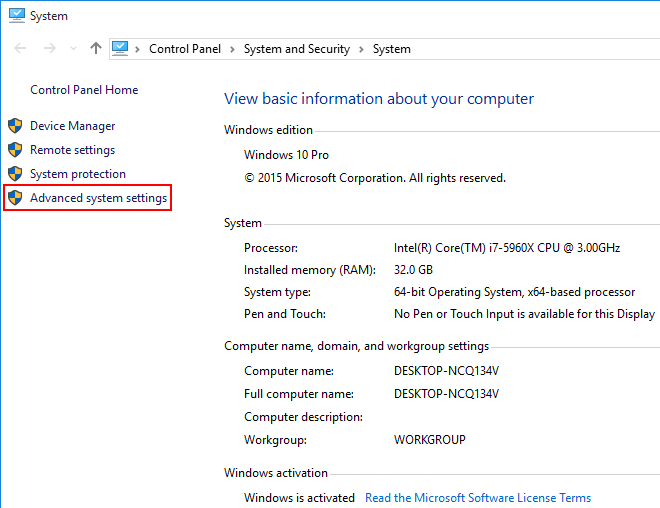Screen dimensions: 660x508
Task: Read the Microsoft Software License Terms link
Action: 478,498
